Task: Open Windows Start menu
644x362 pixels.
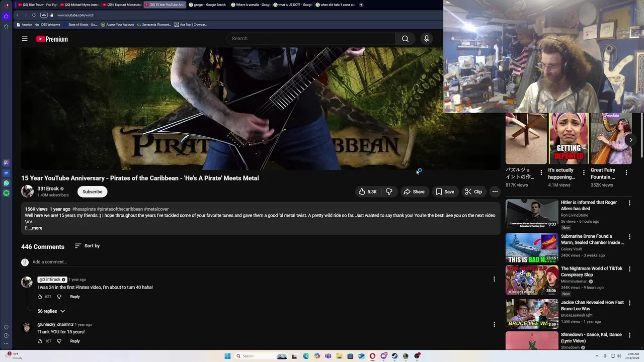Action: click(227, 356)
